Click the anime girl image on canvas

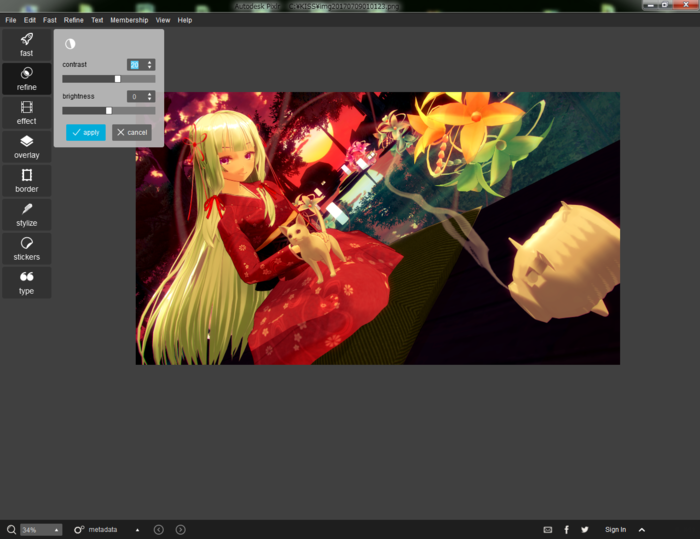pos(378,228)
